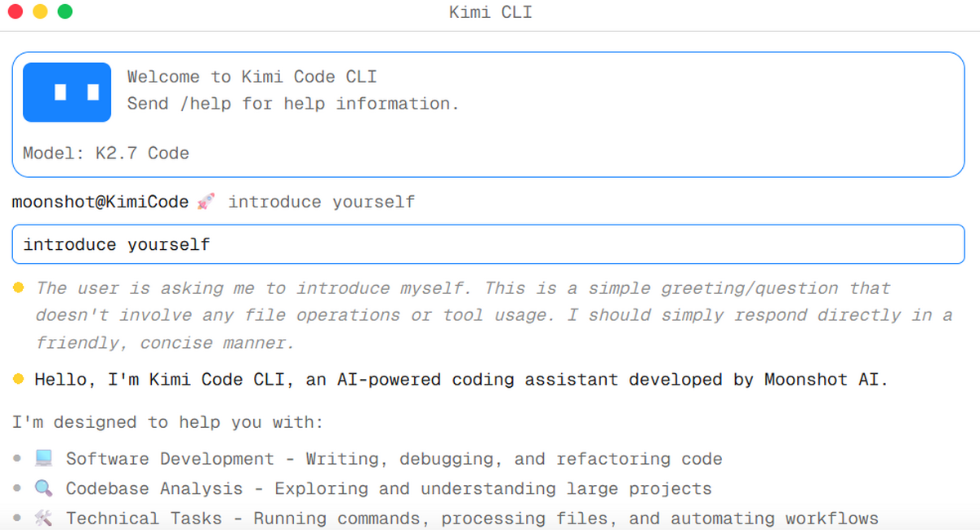Click the "Kimi CLI" window title
The image size is (980, 530).
tap(490, 12)
